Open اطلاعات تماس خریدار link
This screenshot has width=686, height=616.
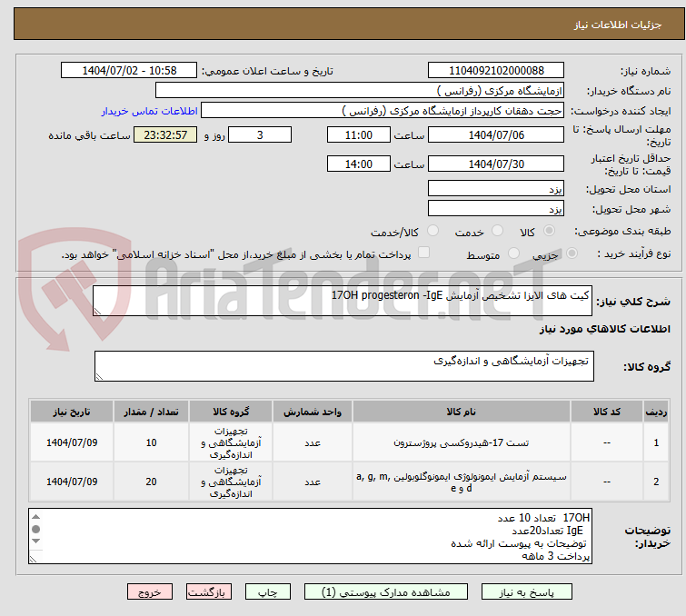click(x=150, y=111)
